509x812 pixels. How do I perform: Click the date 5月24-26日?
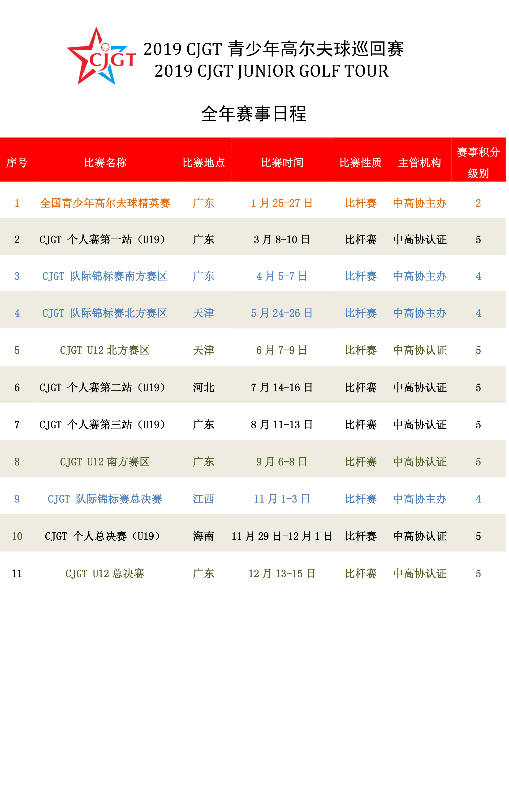(282, 313)
